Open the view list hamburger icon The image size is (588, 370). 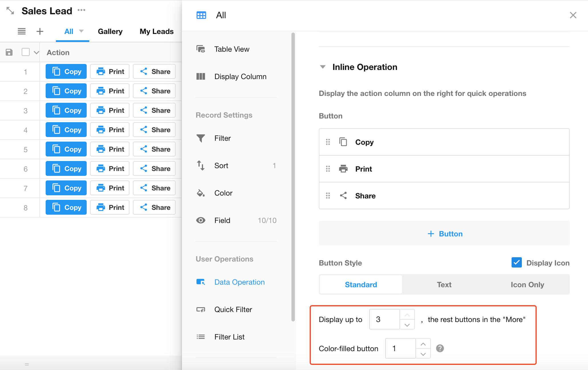click(22, 31)
